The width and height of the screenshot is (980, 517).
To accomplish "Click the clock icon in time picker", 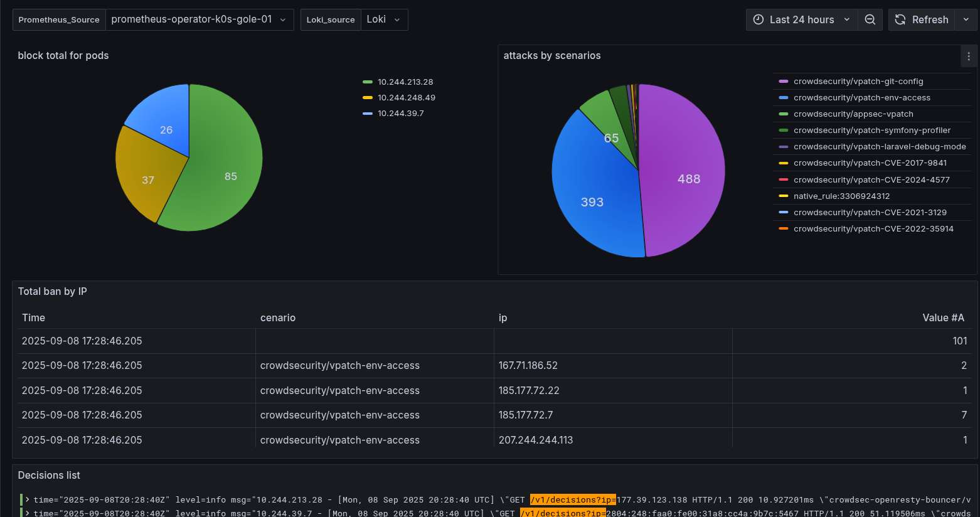I will [759, 19].
